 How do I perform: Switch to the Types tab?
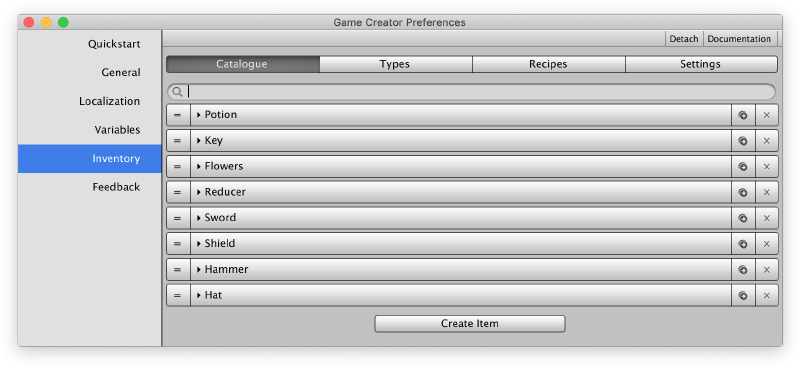[396, 64]
